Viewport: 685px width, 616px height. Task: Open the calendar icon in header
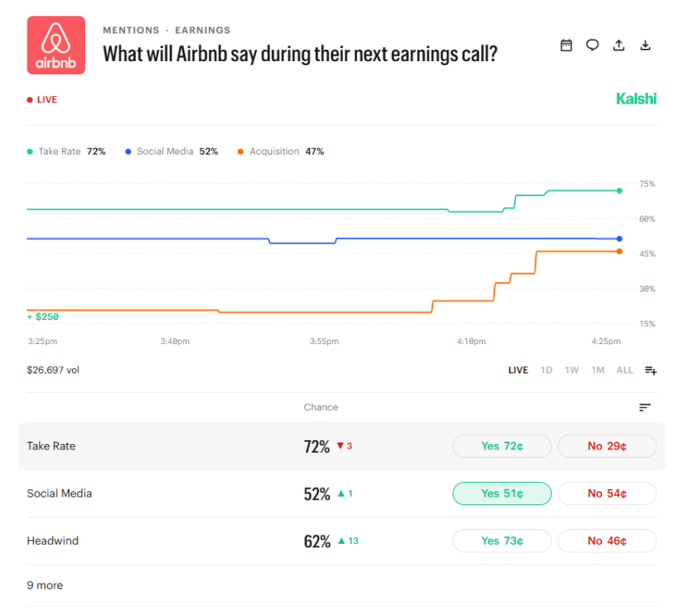point(566,46)
